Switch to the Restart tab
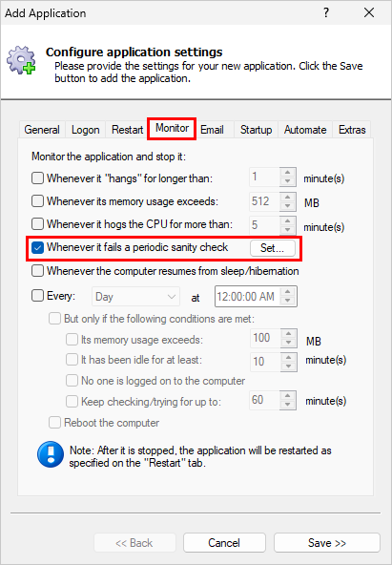392x565 pixels. (127, 130)
